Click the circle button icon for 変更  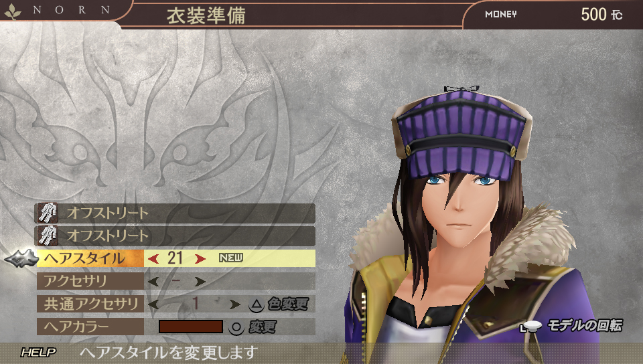click(x=236, y=327)
